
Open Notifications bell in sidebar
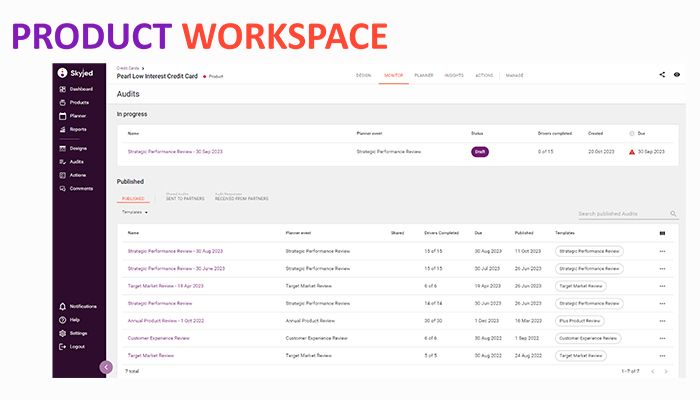point(63,306)
